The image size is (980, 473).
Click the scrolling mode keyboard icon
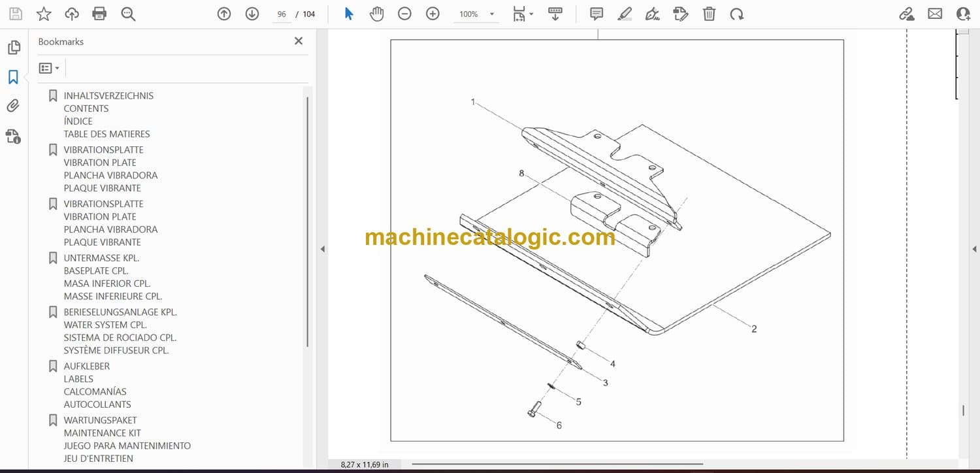555,14
